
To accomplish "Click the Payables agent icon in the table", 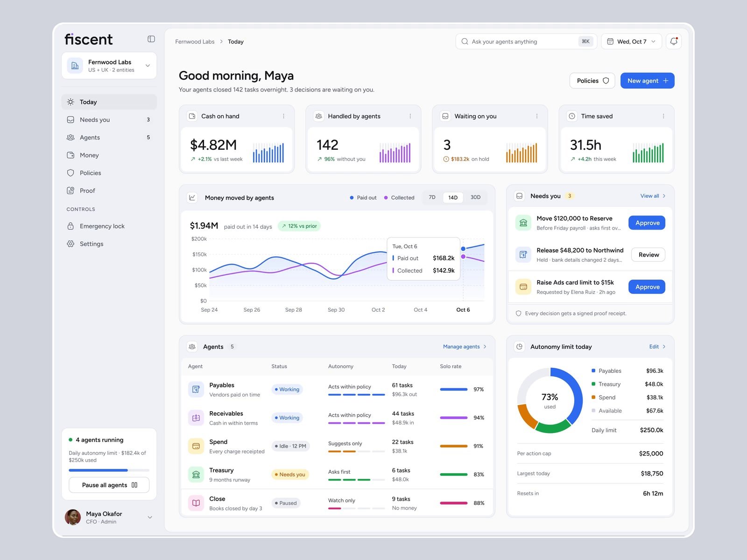I will tap(196, 389).
